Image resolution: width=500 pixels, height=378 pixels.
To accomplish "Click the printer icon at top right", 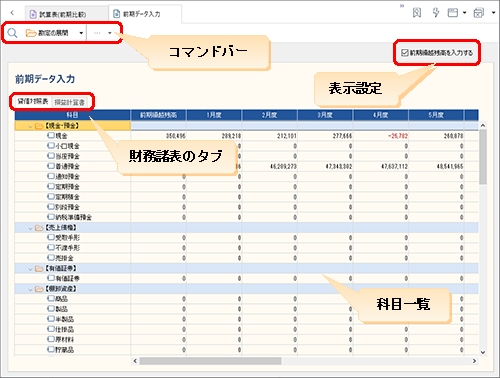I will pyautogui.click(x=479, y=13).
